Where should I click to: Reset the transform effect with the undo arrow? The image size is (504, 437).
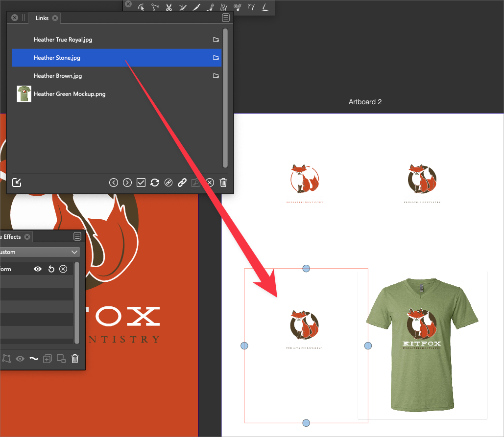pyautogui.click(x=51, y=269)
